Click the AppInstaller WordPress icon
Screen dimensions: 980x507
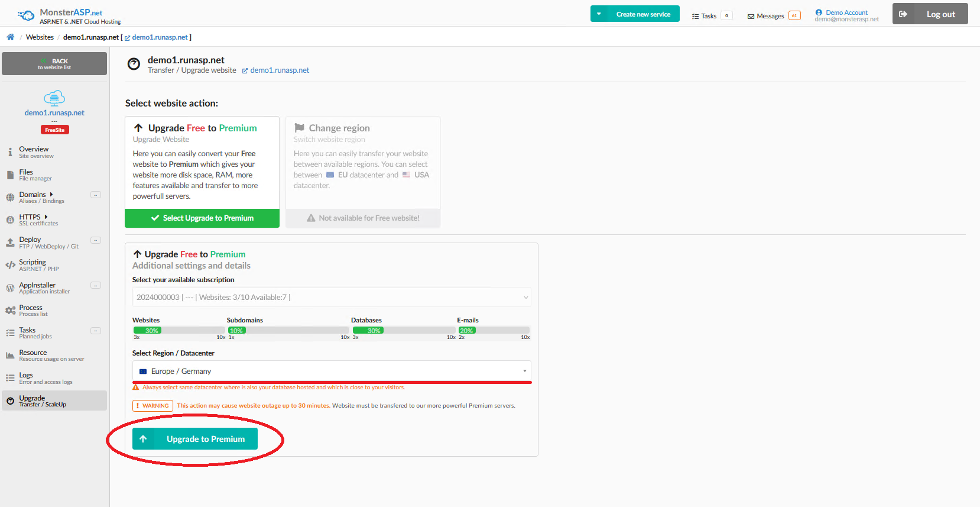pyautogui.click(x=10, y=288)
